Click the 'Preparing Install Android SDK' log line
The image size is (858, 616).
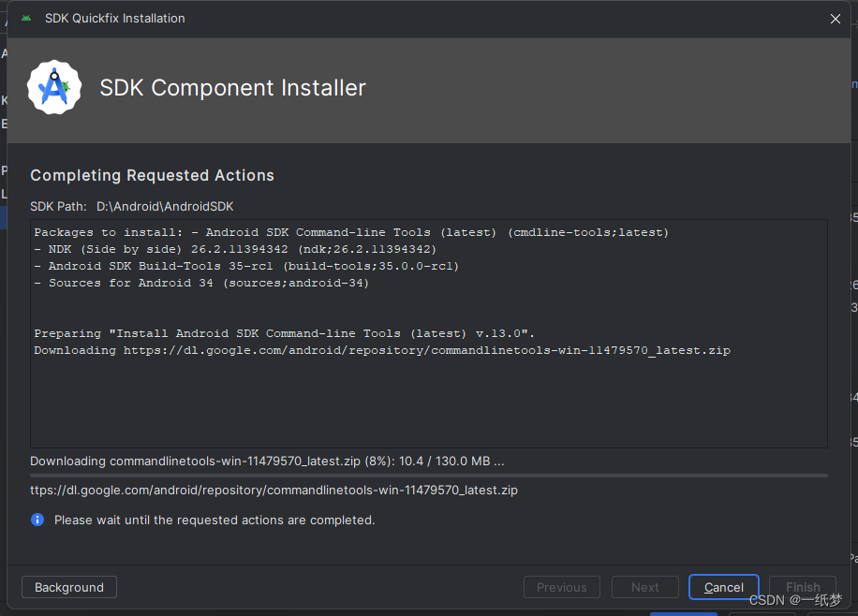[x=284, y=333]
